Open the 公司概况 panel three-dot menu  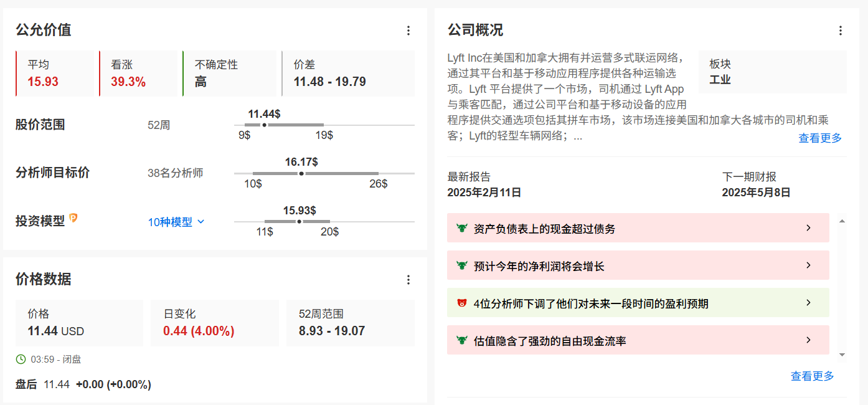(841, 31)
